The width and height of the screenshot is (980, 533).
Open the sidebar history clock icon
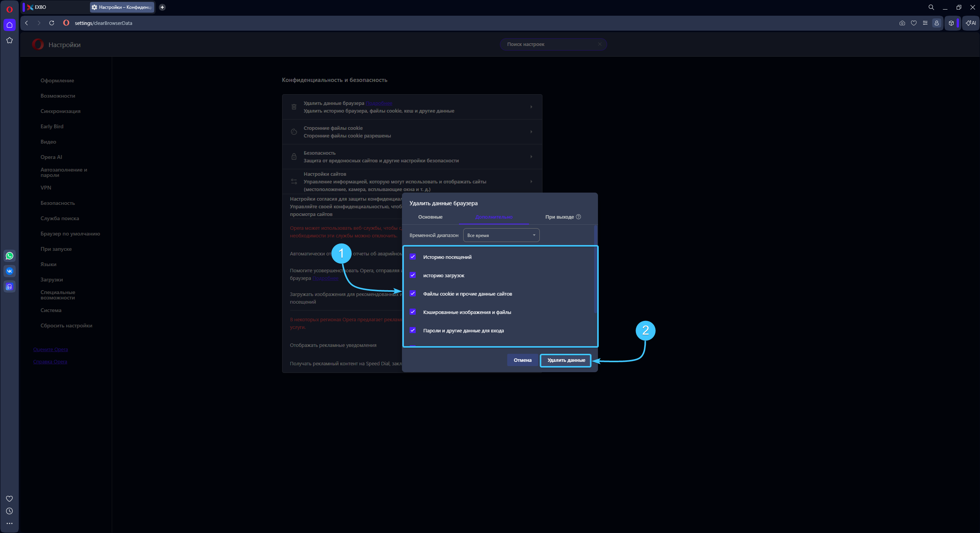10,511
